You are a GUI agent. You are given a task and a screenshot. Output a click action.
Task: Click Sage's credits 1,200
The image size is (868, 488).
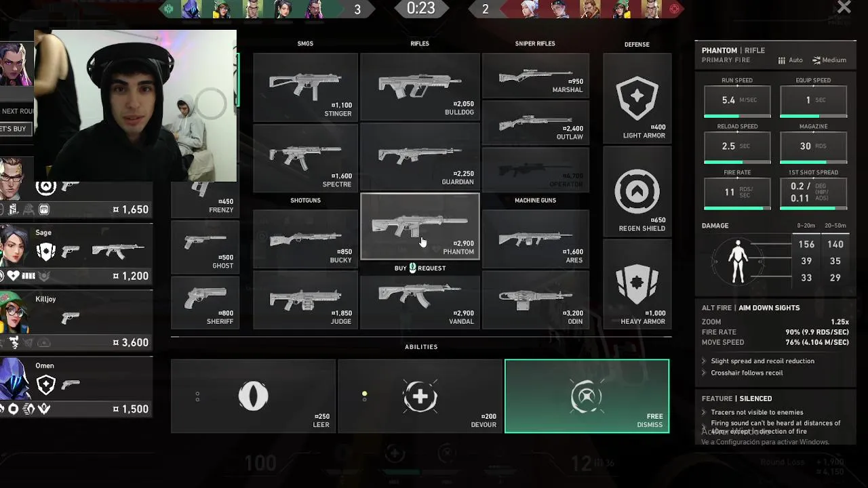point(131,277)
